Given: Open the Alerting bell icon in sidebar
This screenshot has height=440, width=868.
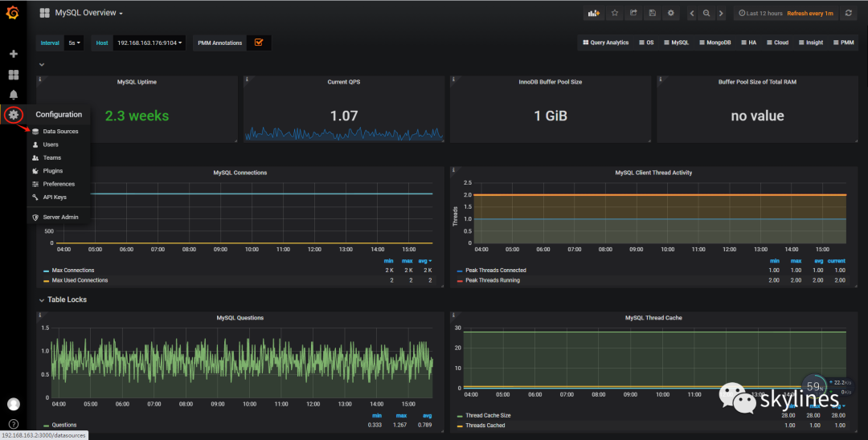Looking at the screenshot, I should coord(13,95).
